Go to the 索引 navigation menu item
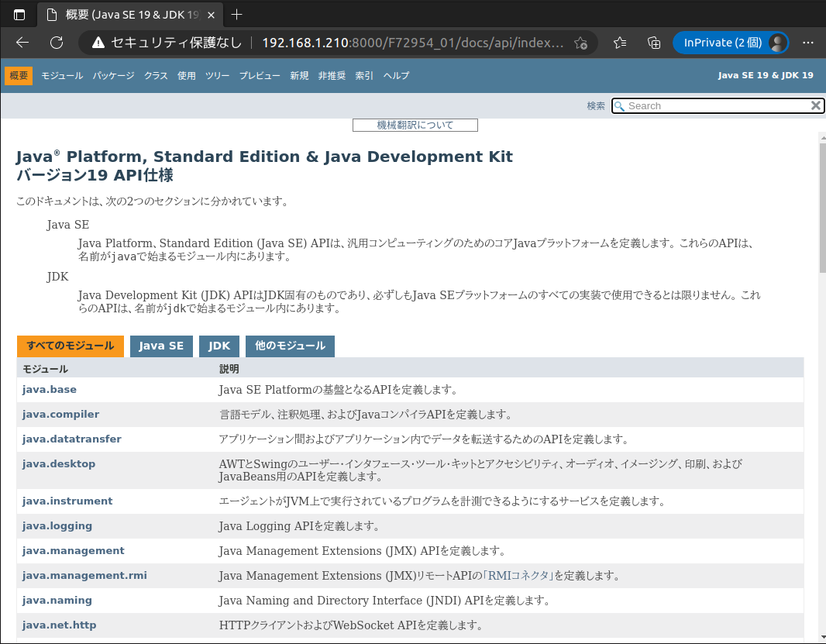 pos(364,76)
